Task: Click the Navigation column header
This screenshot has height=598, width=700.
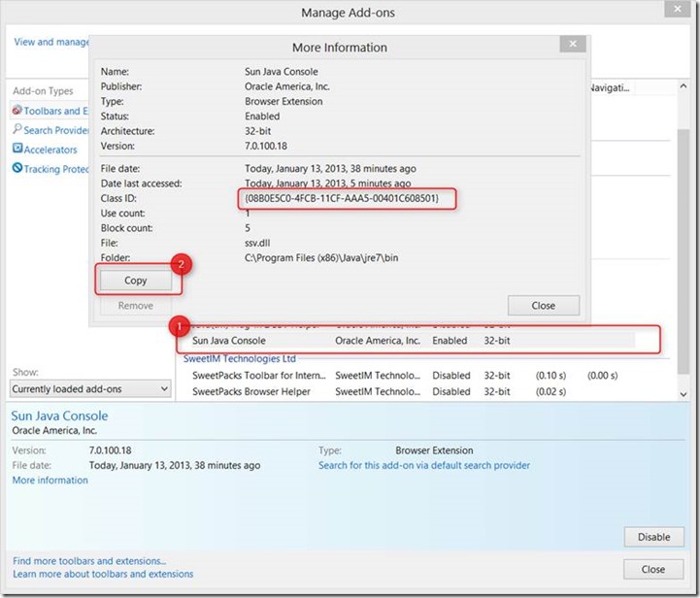Action: 611,87
